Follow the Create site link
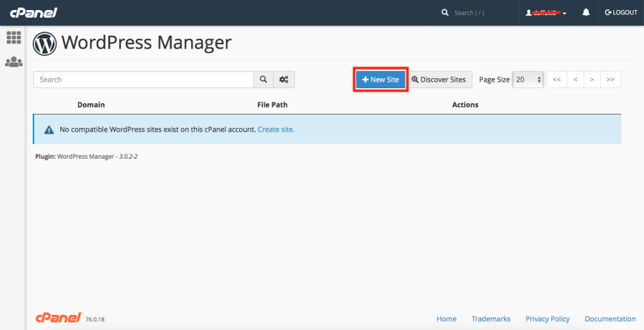The image size is (644, 330). [276, 129]
